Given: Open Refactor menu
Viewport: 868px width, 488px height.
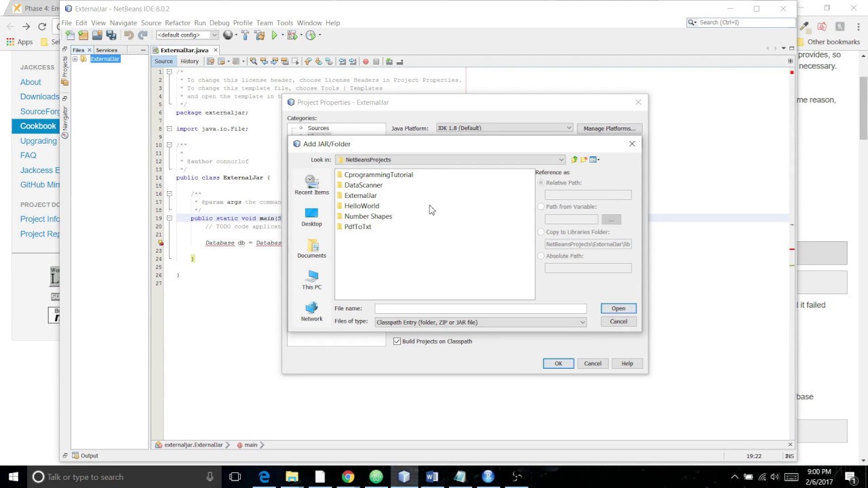Looking at the screenshot, I should click(177, 22).
